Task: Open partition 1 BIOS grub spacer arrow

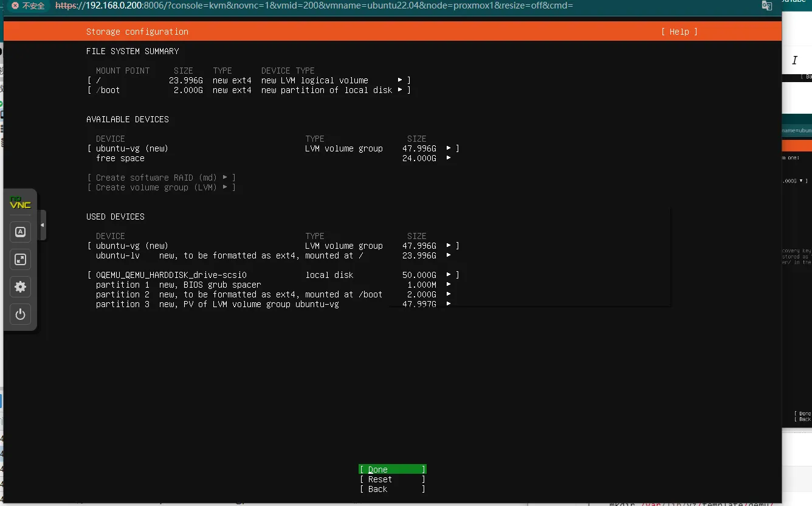Action: point(449,285)
